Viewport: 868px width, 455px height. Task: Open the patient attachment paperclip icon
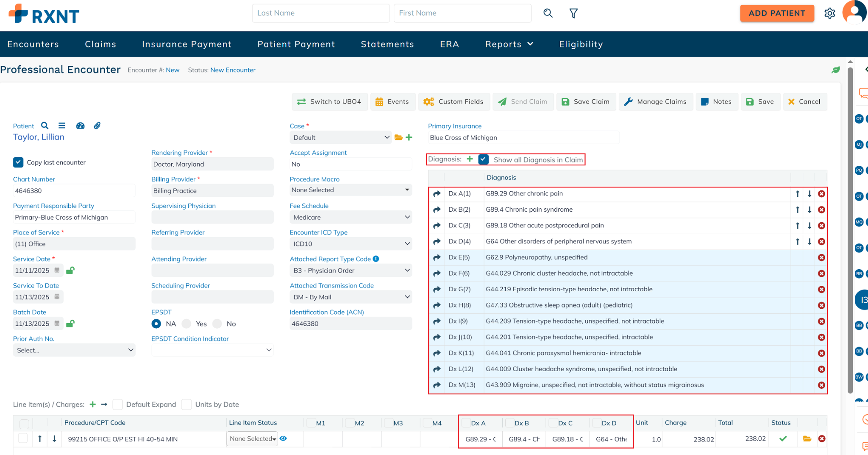tap(97, 126)
